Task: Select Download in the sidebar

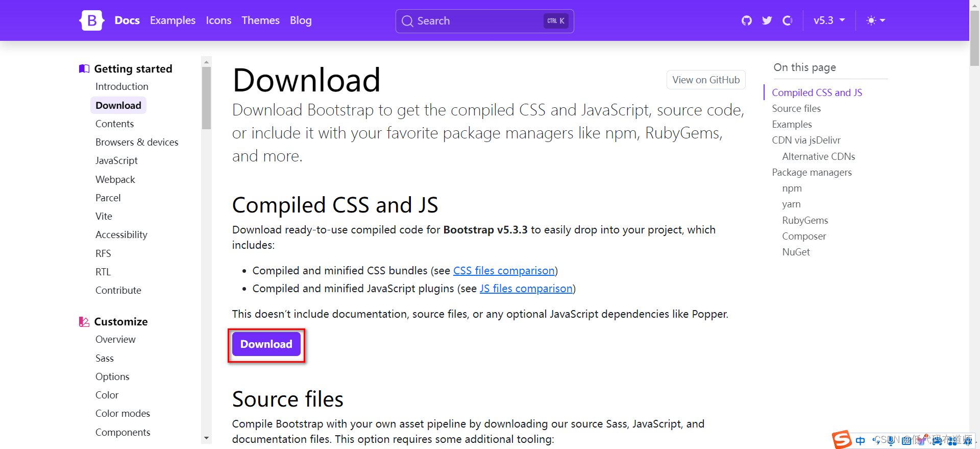Action: click(x=118, y=105)
